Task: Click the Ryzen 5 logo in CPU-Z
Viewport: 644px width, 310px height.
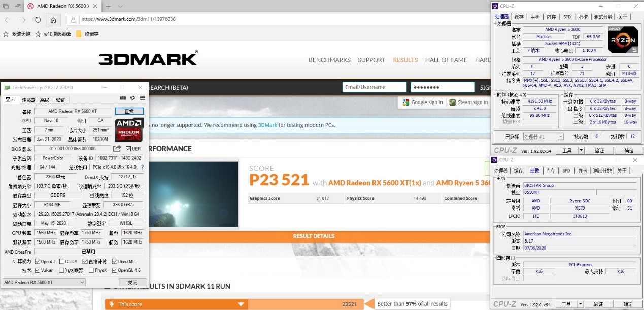Action: coord(623,40)
